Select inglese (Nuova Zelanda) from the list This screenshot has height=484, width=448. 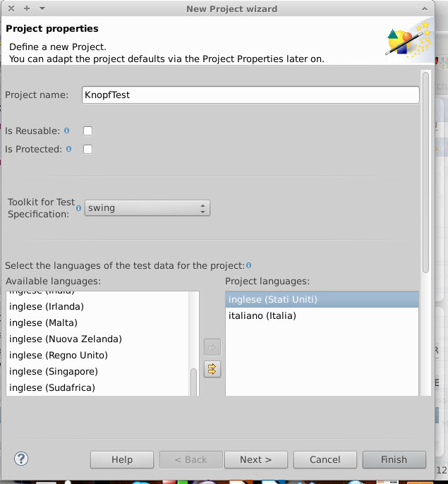coord(66,339)
